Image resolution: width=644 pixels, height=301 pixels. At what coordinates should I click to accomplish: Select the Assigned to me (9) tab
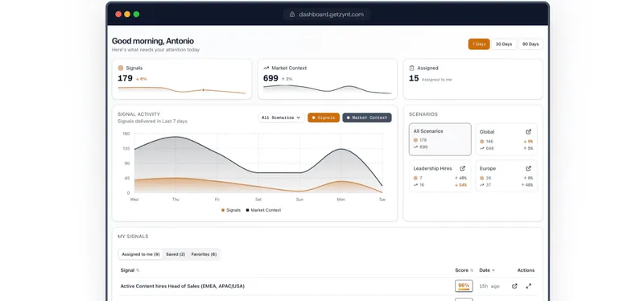click(140, 254)
